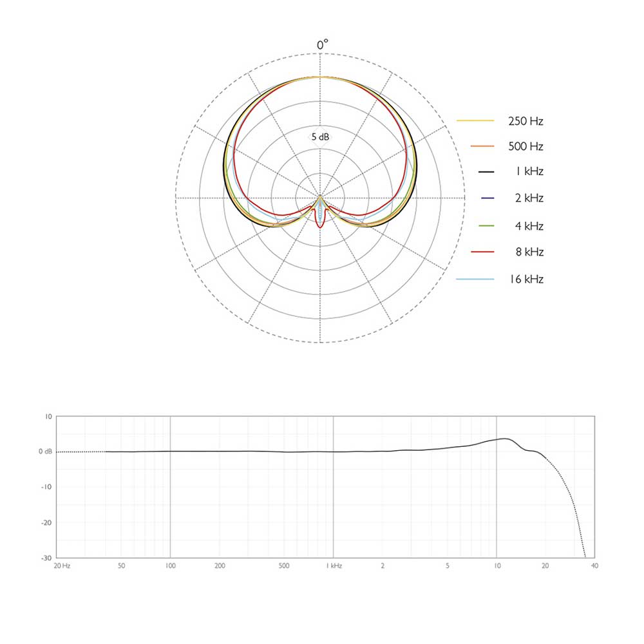This screenshot has height=644, width=644.
Task: Click the "20 Hz" label on the x-axis
Action: 61,565
